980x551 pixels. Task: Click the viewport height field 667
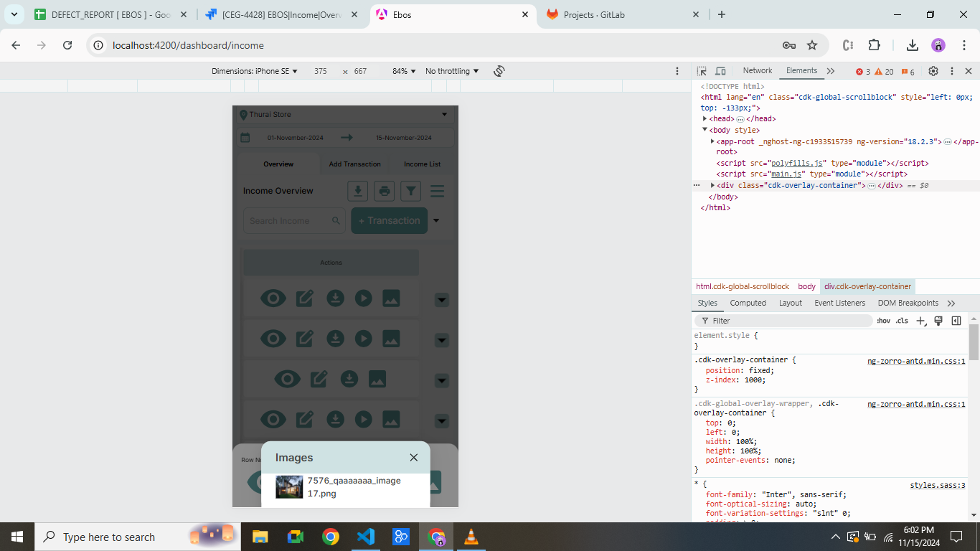[360, 71]
